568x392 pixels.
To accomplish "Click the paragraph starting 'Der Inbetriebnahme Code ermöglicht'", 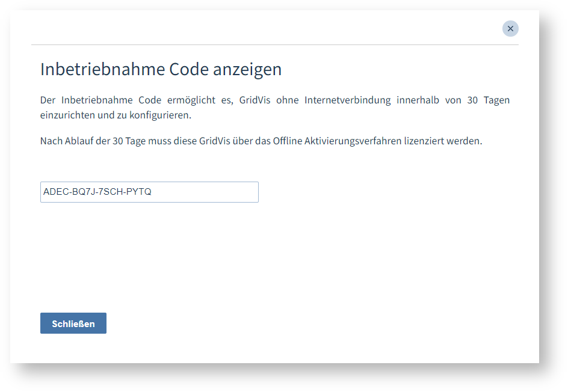I will 275,108.
